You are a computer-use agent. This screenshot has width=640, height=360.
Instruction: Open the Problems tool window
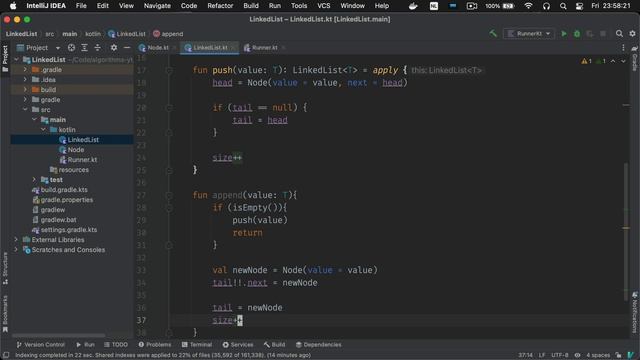click(155, 345)
